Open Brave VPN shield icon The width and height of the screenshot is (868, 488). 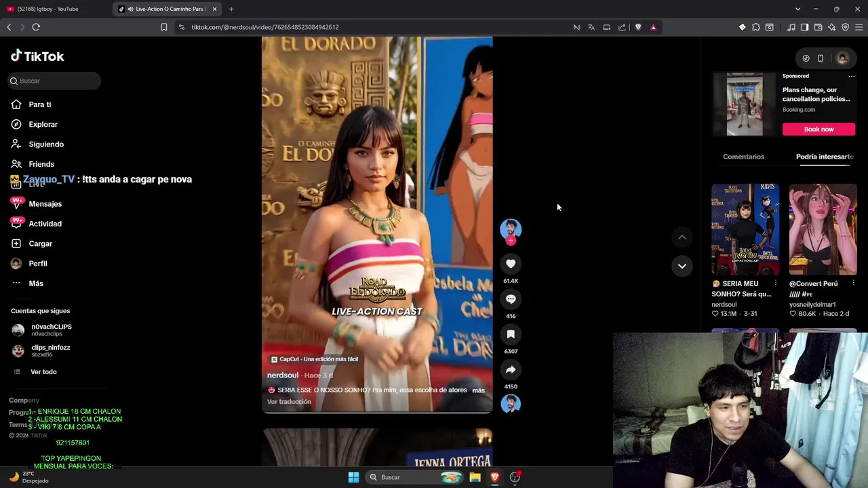846,27
